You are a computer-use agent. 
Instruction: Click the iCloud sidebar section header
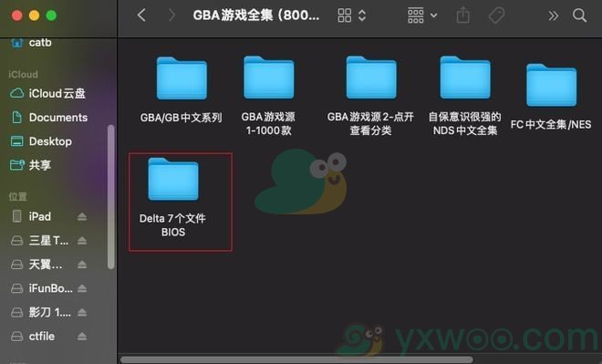[23, 74]
